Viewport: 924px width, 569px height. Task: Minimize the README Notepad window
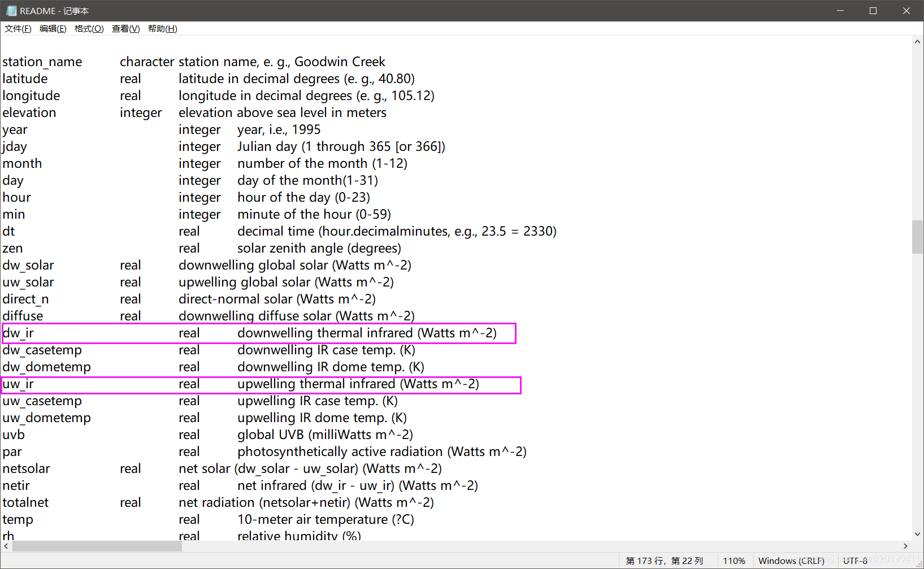840,11
